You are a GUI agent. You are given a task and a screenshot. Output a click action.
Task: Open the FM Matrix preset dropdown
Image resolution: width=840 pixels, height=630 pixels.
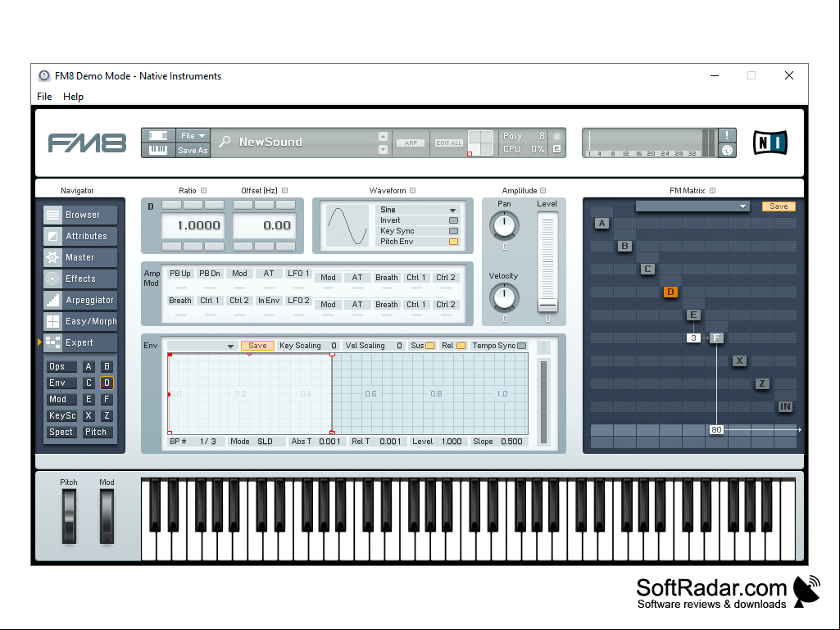(x=692, y=206)
